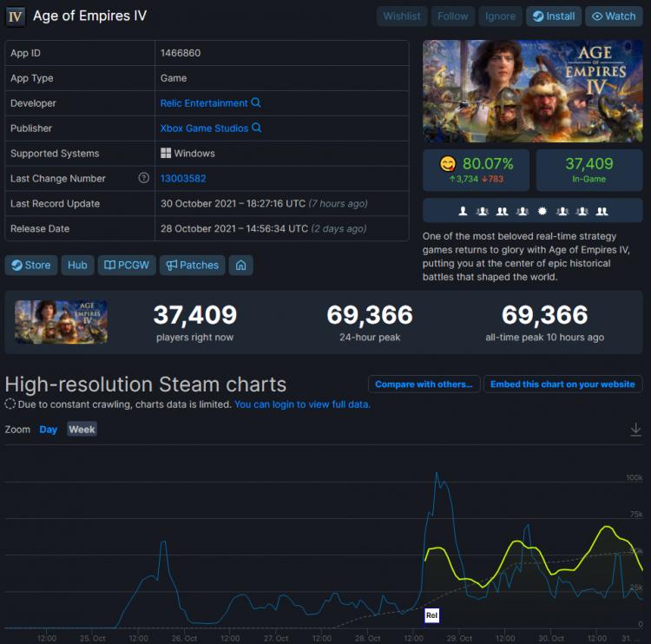The height and width of the screenshot is (644, 651).
Task: Select the App ID value 1466860
Action: coord(181,53)
